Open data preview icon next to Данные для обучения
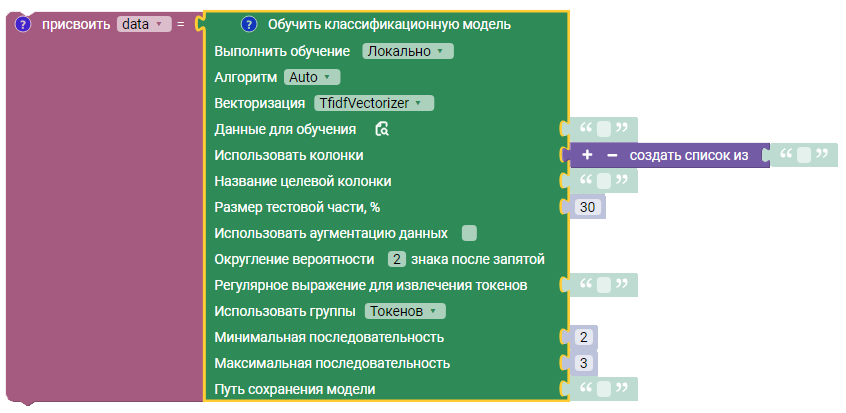Image resolution: width=846 pixels, height=413 pixels. (382, 129)
